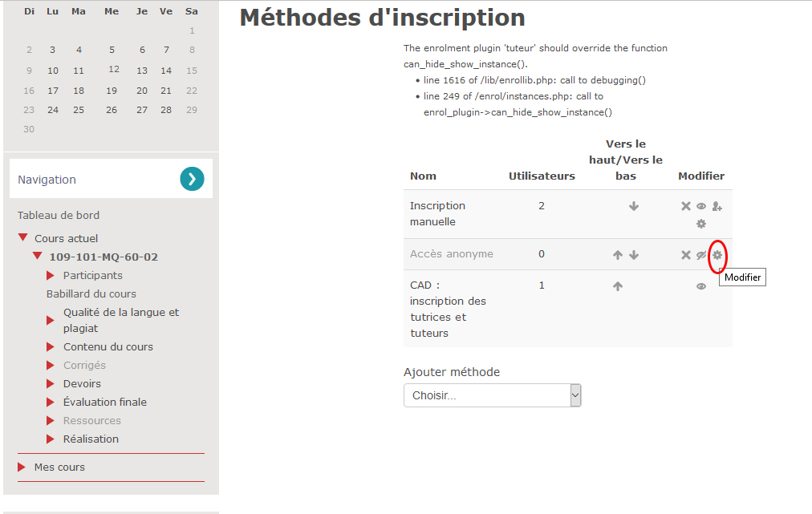This screenshot has height=514, width=812.
Task: Expand the Mes cours navigation node
Action: (x=23, y=467)
